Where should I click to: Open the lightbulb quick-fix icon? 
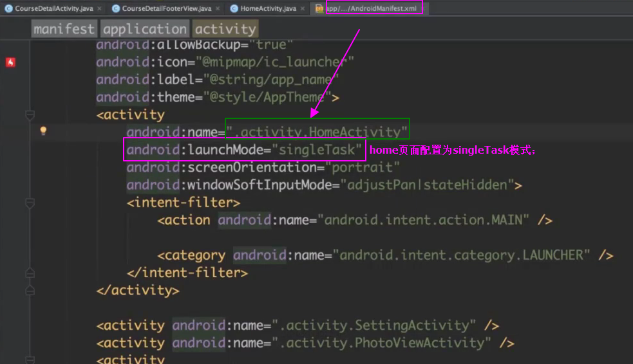coord(43,130)
